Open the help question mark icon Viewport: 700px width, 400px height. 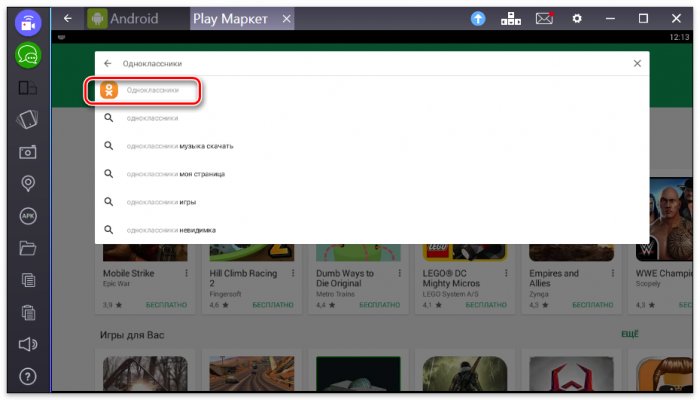point(28,376)
